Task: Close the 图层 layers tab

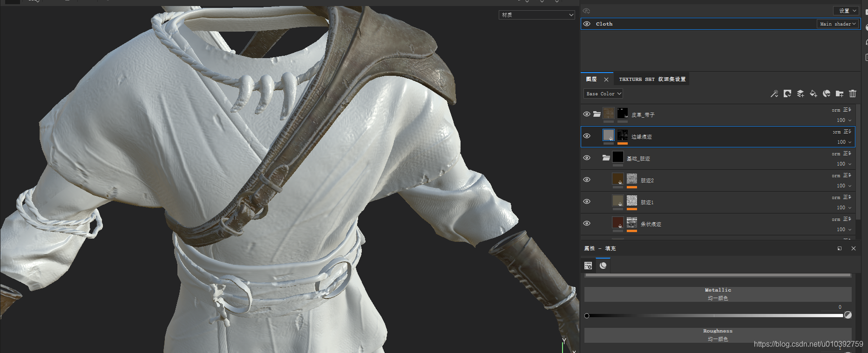Action: pyautogui.click(x=606, y=80)
